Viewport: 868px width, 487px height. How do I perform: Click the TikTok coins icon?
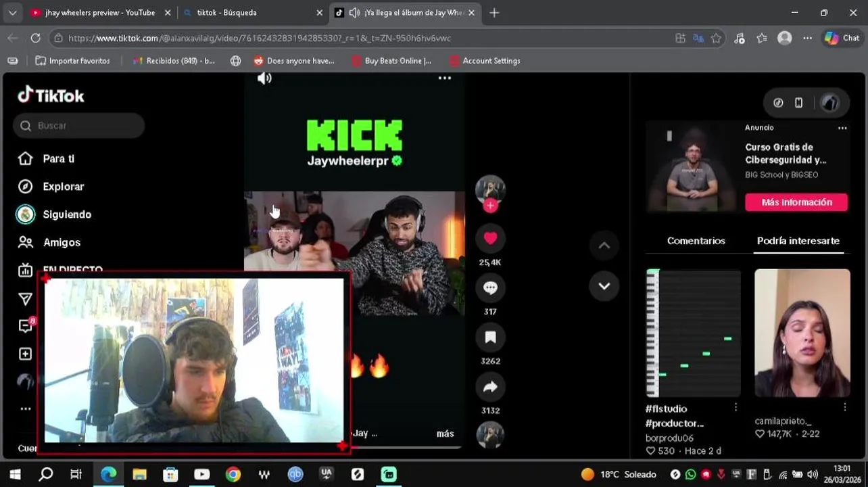778,103
